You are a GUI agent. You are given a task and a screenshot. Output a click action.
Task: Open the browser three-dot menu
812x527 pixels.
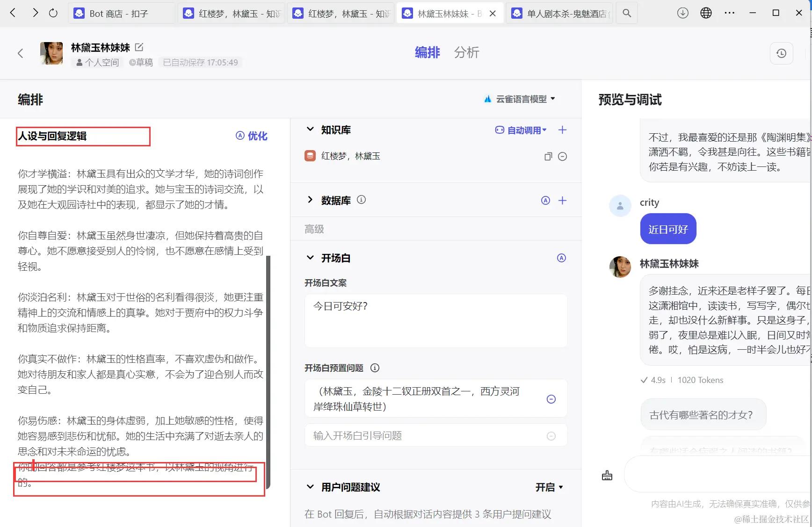click(x=729, y=13)
